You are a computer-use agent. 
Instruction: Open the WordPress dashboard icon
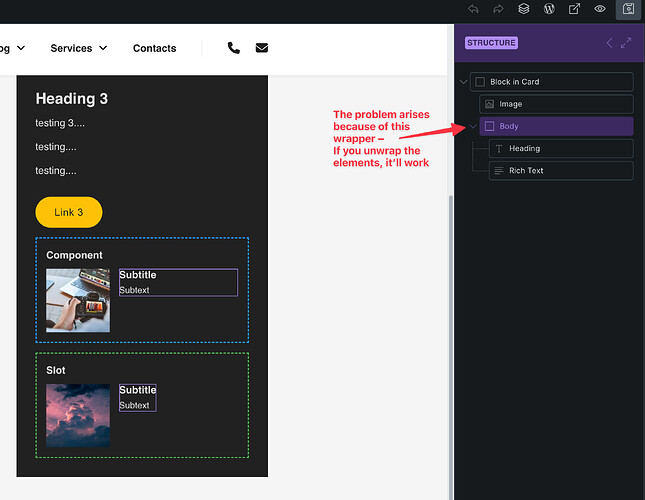tap(549, 9)
